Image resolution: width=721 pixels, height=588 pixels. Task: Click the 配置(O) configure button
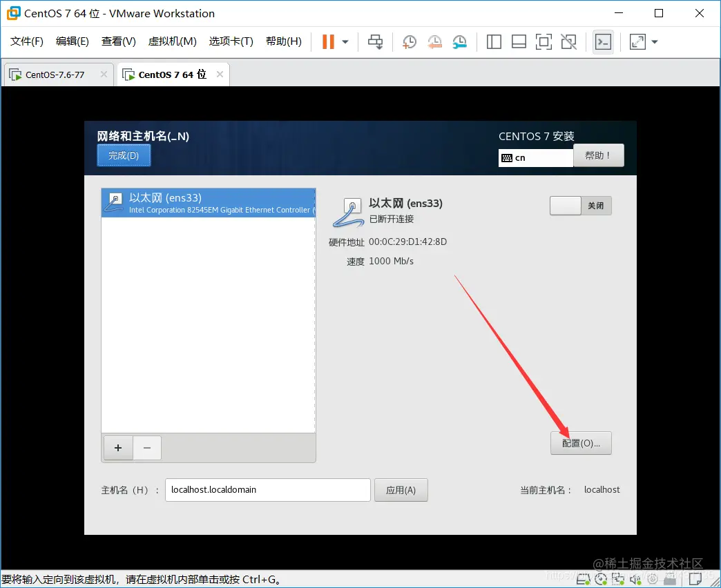(x=580, y=443)
